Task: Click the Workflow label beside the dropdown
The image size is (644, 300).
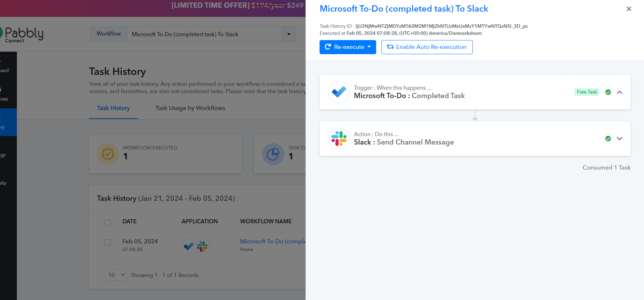Action: 109,34
